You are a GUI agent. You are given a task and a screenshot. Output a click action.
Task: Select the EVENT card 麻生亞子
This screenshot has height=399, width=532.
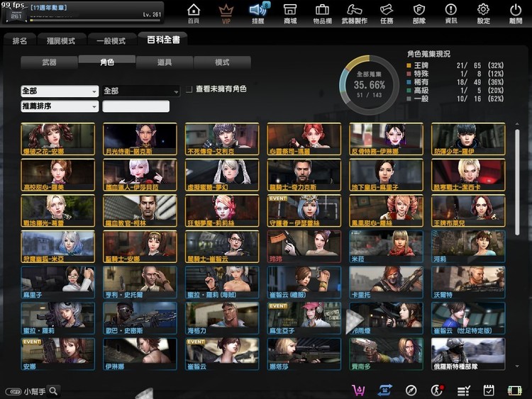(304, 318)
